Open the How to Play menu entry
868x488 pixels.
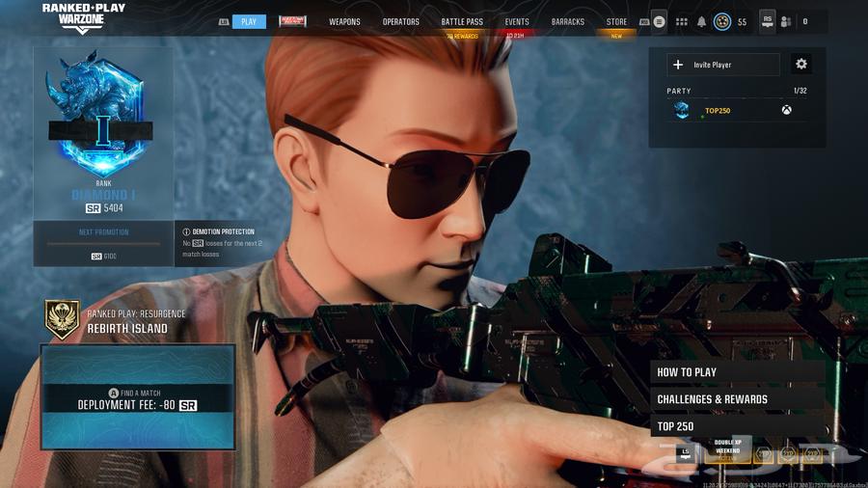(x=738, y=372)
